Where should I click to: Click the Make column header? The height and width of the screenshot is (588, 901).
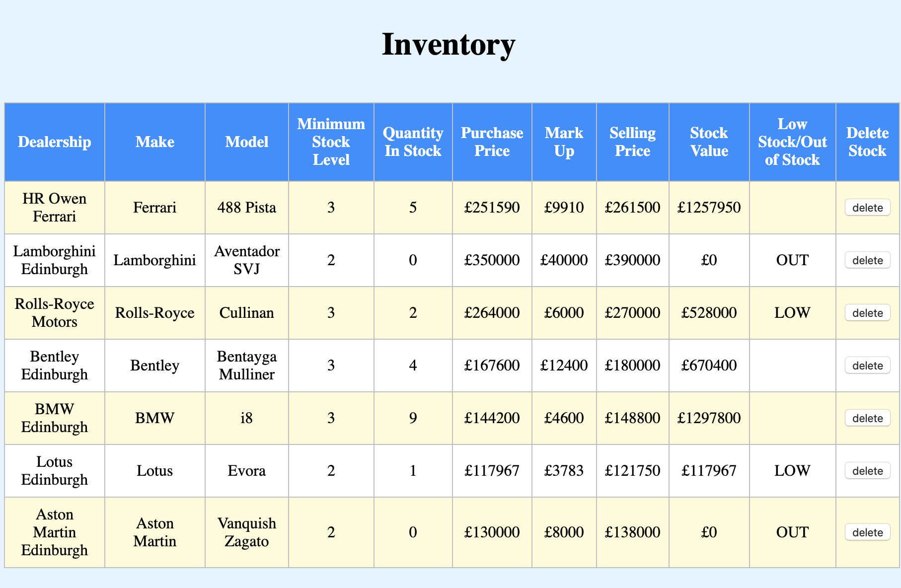click(155, 142)
